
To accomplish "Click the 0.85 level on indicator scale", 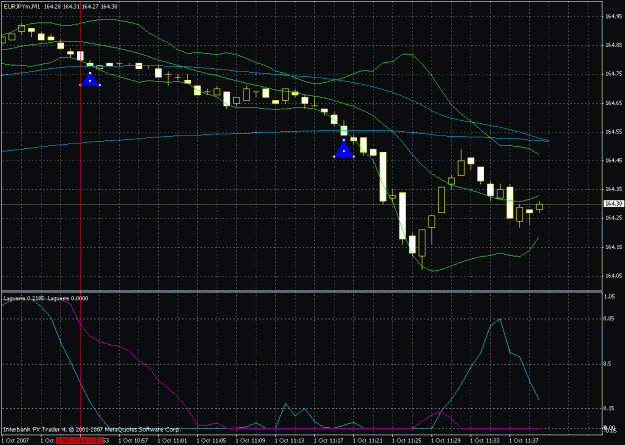I will 610,319.
